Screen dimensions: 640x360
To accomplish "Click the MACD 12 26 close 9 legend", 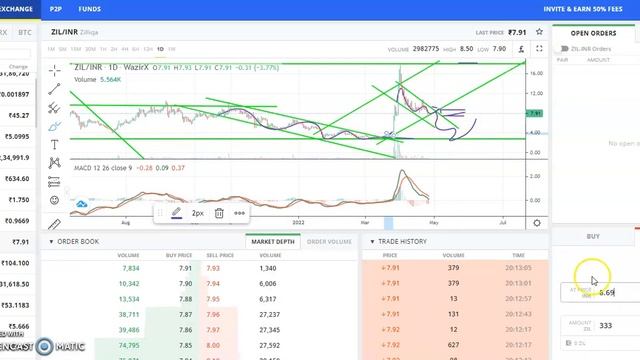I will [103, 168].
